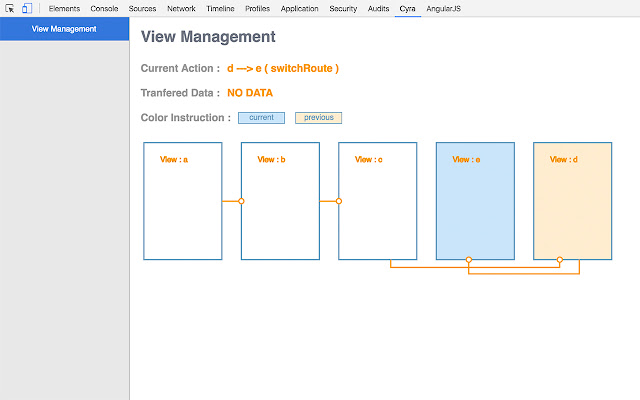Switch to the Console tab
Image resolution: width=640 pixels, height=400 pixels.
click(x=104, y=9)
